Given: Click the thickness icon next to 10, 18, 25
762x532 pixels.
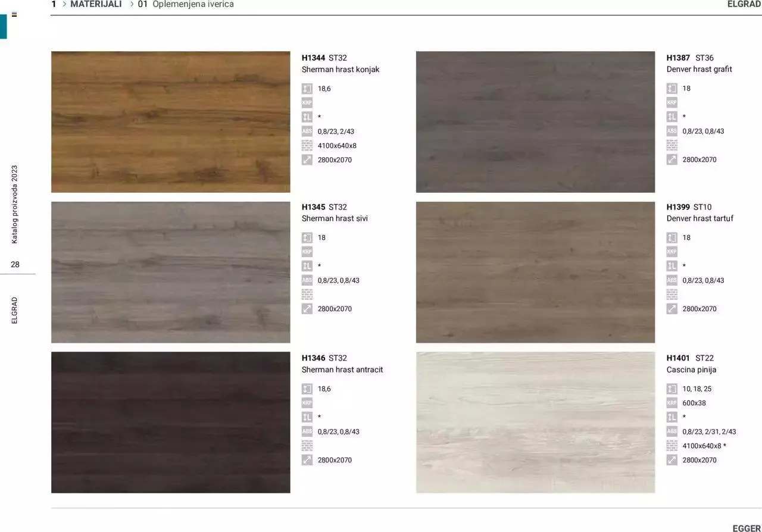Looking at the screenshot, I should (x=672, y=389).
